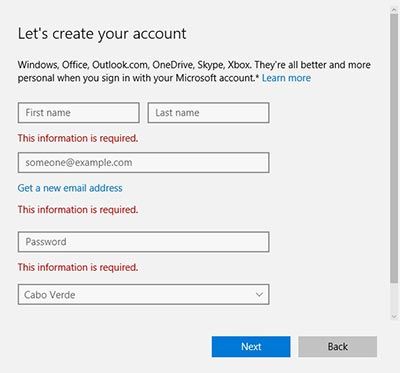Click the Last name input field

(208, 113)
